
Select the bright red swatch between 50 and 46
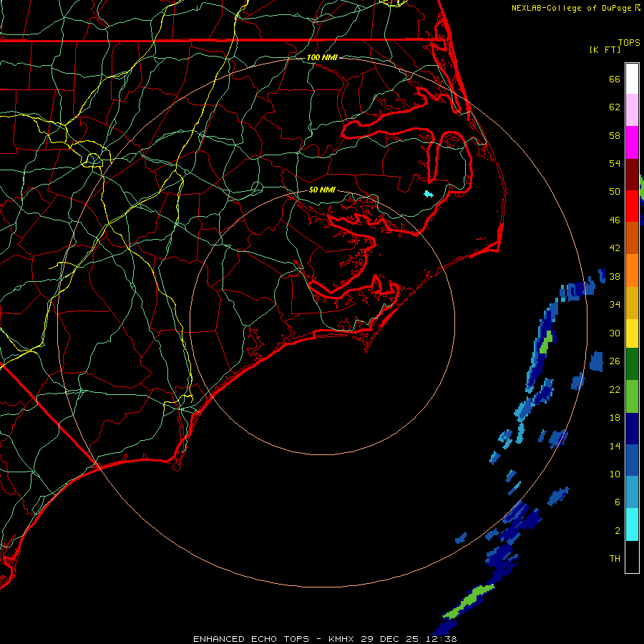(632, 206)
